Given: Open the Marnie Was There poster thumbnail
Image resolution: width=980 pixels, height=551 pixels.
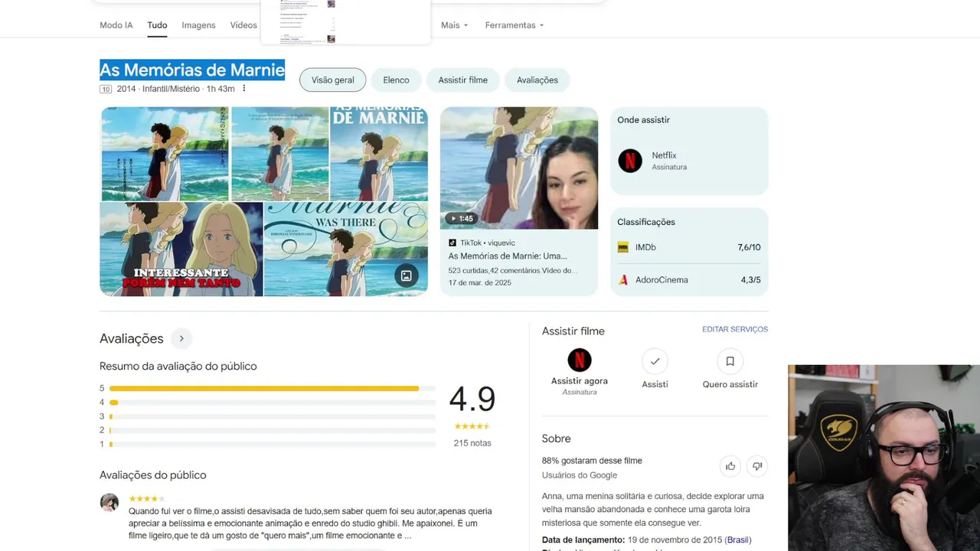Looking at the screenshot, I should [345, 249].
